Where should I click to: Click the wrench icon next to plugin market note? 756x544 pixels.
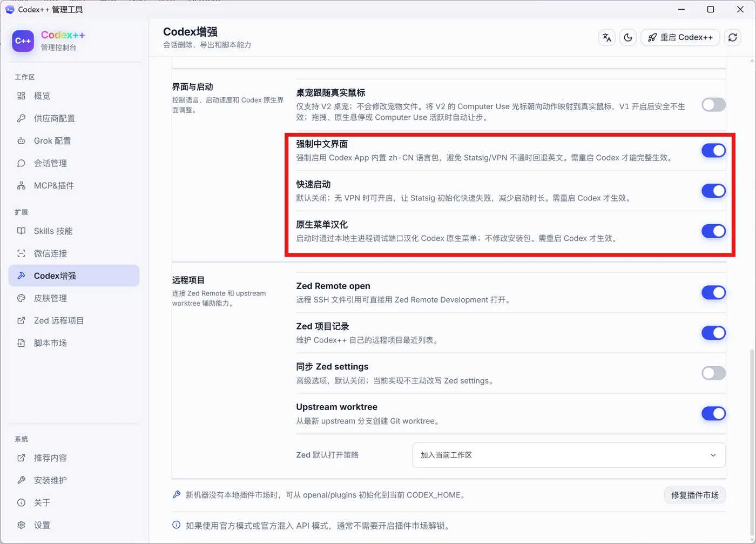[x=176, y=494]
